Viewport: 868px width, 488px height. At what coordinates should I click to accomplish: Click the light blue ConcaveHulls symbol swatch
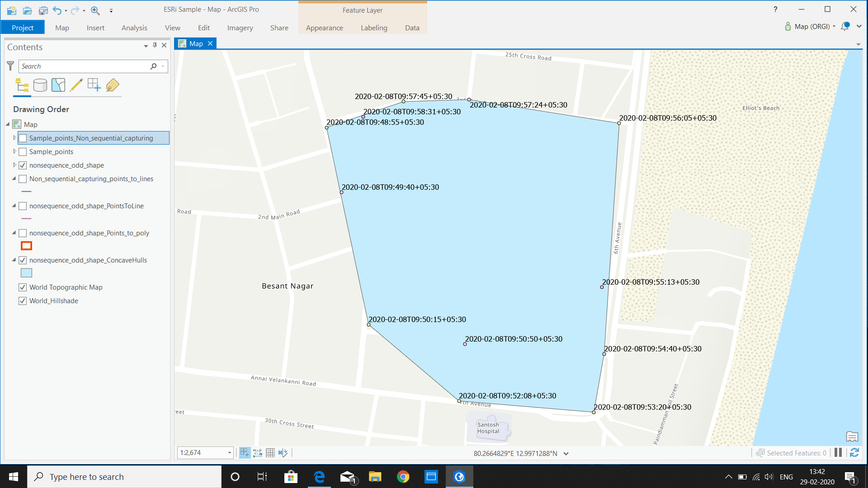[26, 273]
